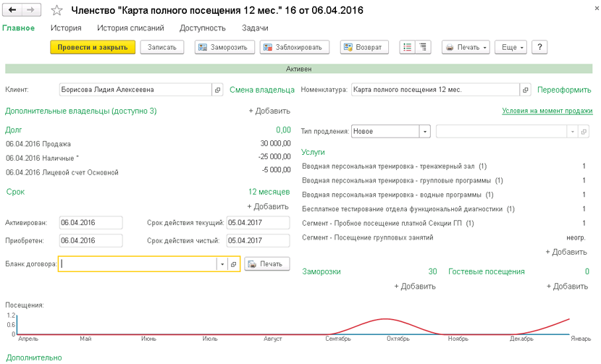Open the Условия на момент продажи link
The image size is (601, 364).
547,111
